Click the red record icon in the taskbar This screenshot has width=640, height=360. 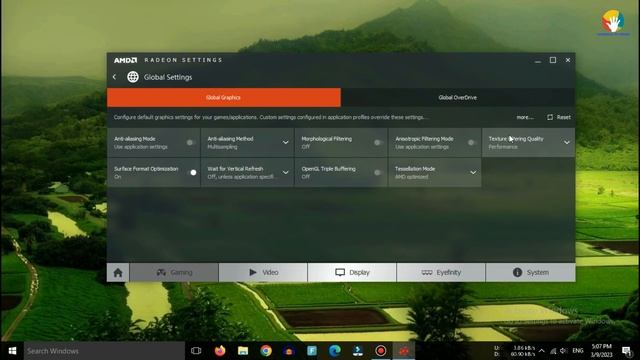coord(381,351)
